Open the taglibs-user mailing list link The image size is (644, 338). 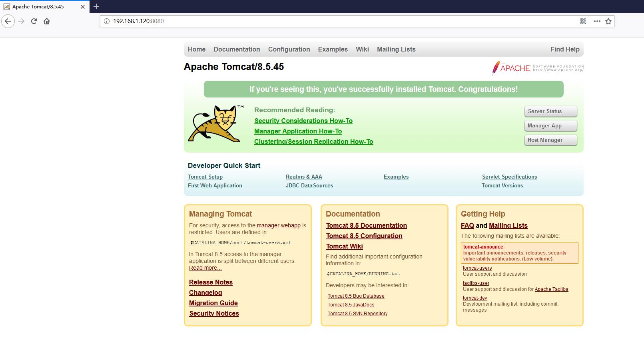(x=476, y=283)
